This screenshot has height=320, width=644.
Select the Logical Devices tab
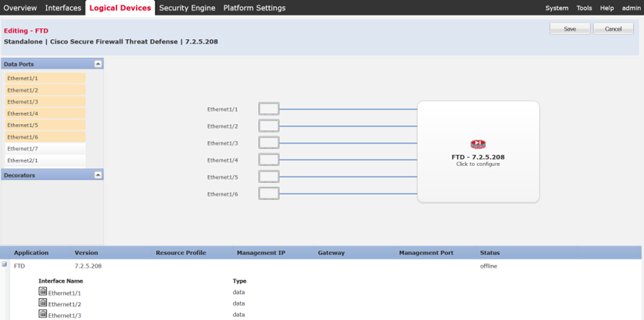click(x=120, y=8)
